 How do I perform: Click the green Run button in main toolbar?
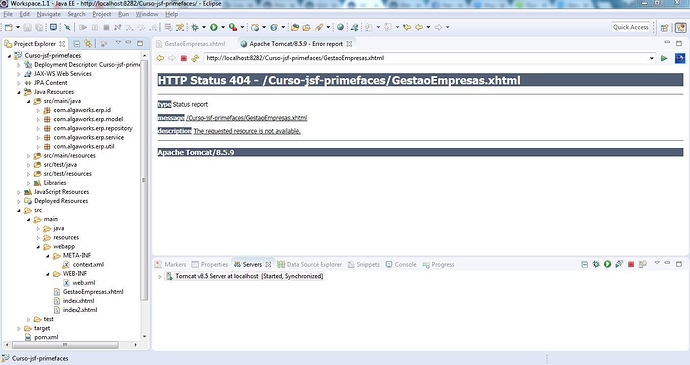click(214, 27)
